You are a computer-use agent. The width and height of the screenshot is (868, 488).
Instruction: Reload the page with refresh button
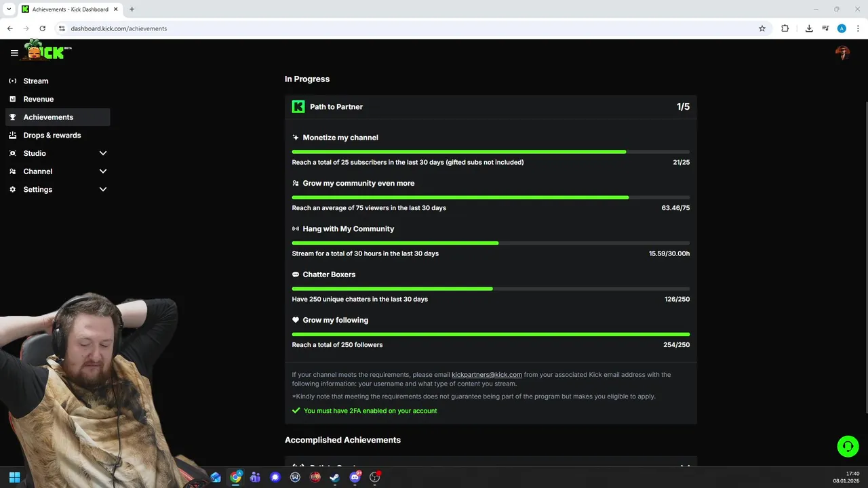pyautogui.click(x=43, y=28)
